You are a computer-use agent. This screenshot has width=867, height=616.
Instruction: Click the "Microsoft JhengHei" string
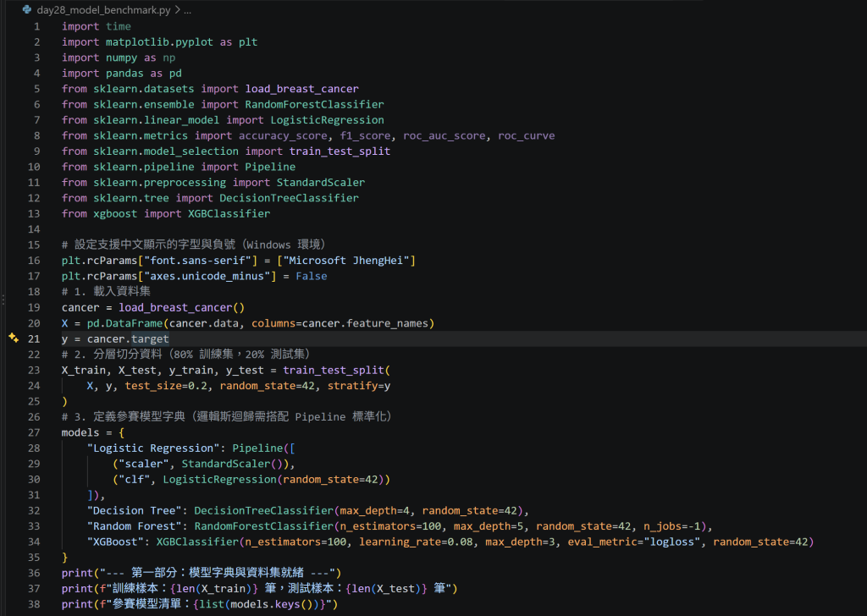click(x=346, y=261)
